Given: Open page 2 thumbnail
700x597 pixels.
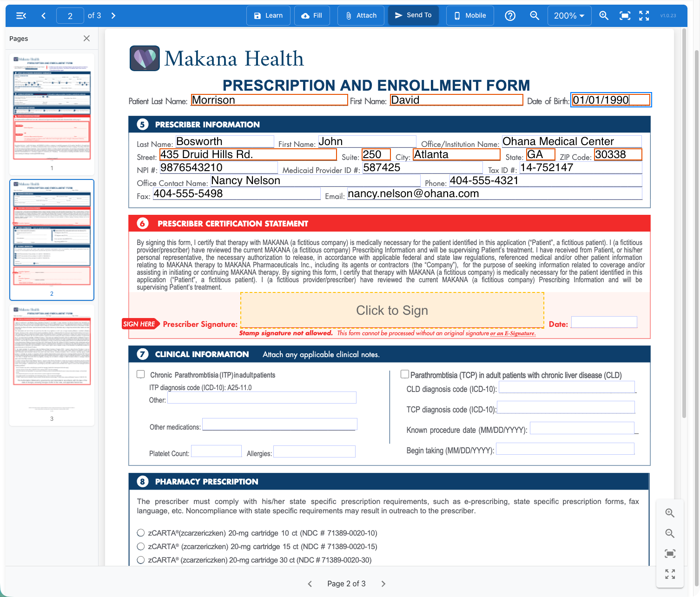Looking at the screenshot, I should tap(52, 233).
